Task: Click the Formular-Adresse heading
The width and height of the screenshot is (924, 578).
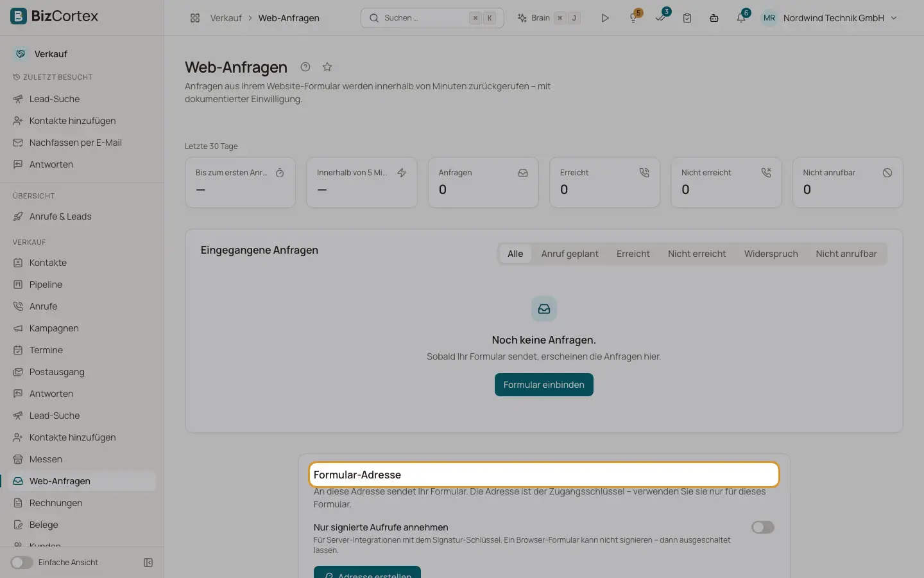Action: (357, 475)
